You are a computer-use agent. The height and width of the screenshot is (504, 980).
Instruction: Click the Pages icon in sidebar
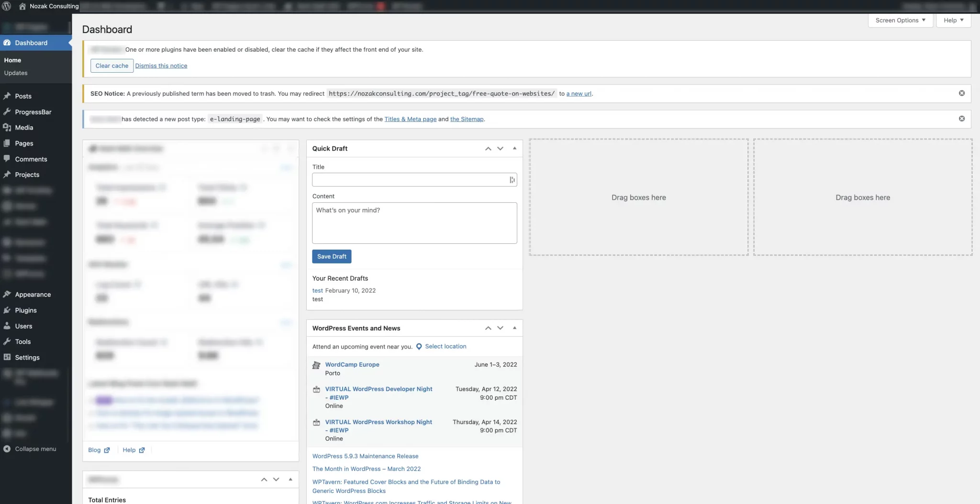7,143
